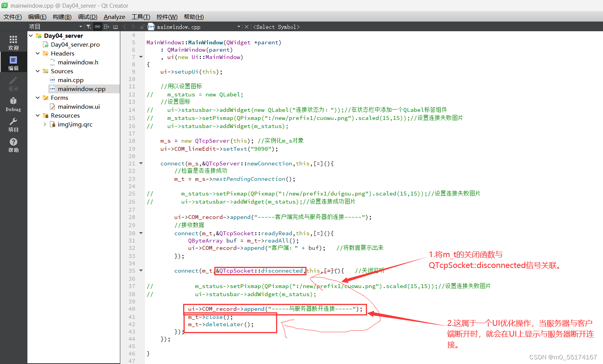Image resolution: width=603 pixels, height=364 pixels.
Task: Toggle fold marker at line 30
Action: point(141,233)
